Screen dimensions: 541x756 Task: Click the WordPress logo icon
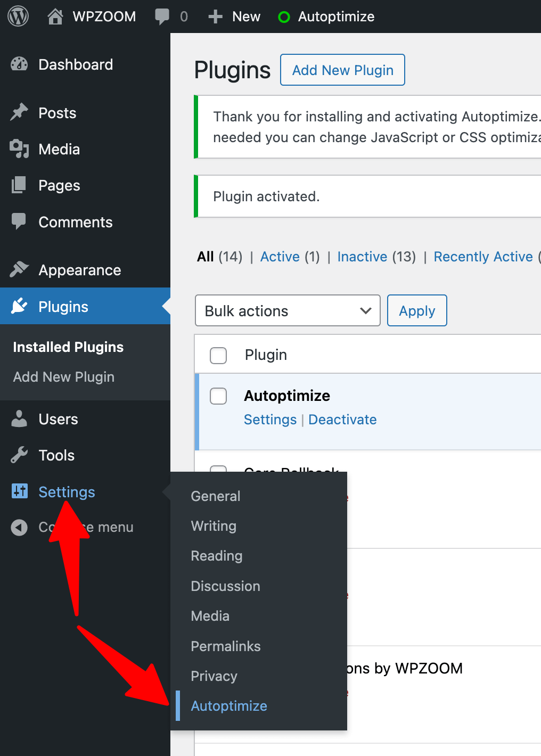coord(18,17)
